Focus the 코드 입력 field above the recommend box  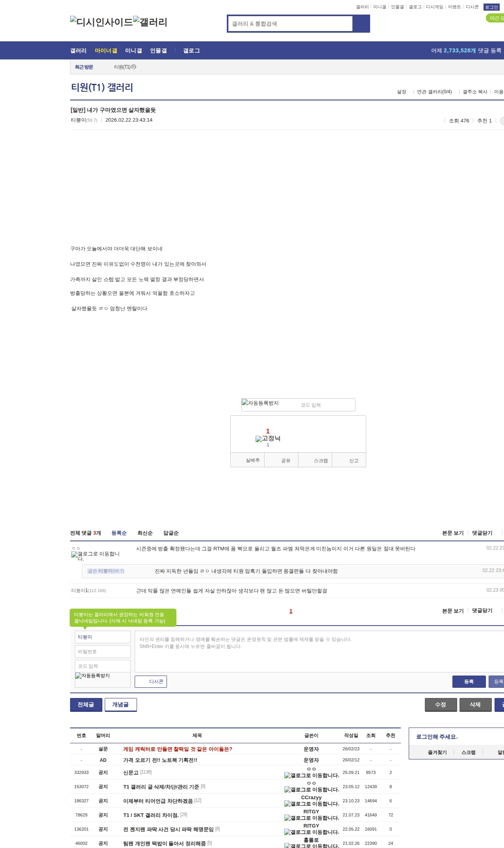pos(327,405)
